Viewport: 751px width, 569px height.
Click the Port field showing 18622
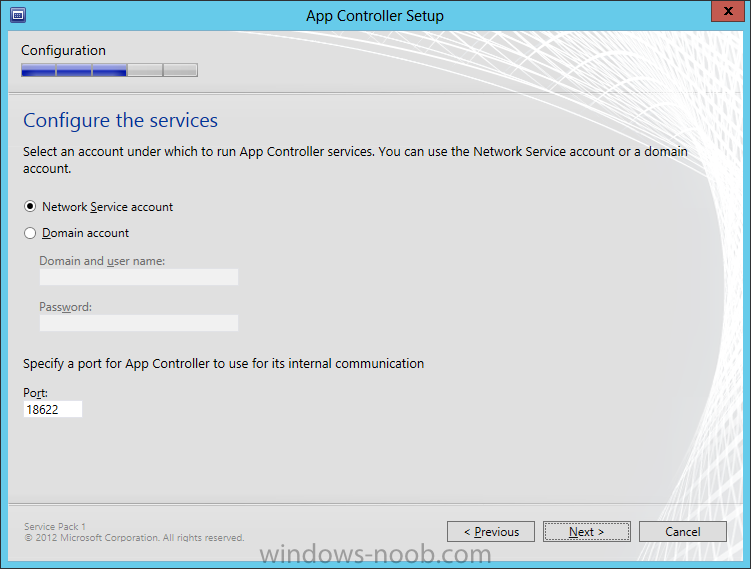(53, 409)
